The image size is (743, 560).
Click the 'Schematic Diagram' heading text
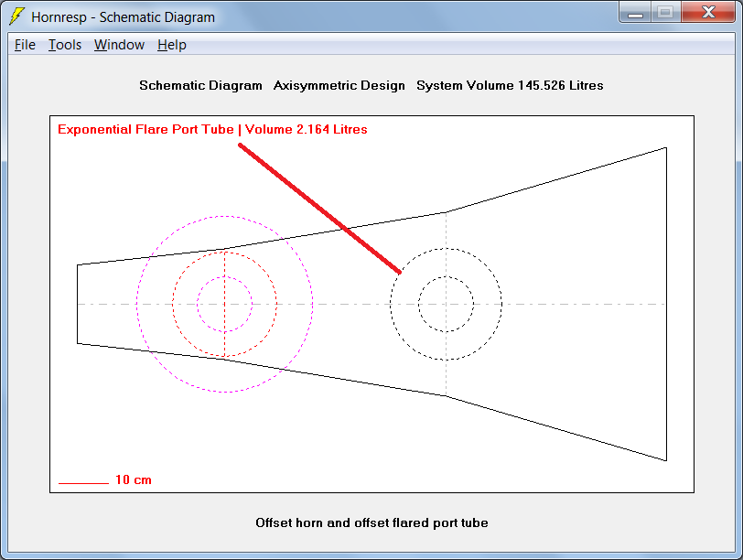coord(200,85)
